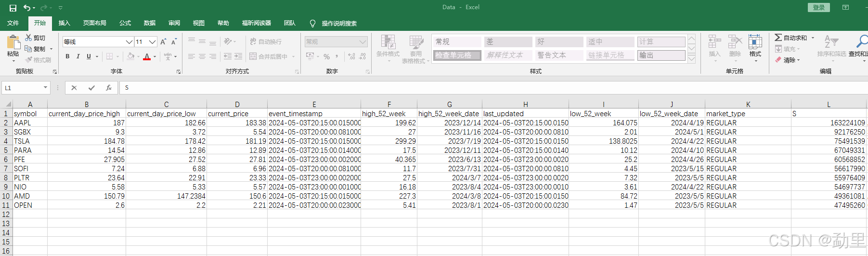Open the font size dropdown
Image resolution: width=868 pixels, height=256 pixels.
[153, 42]
